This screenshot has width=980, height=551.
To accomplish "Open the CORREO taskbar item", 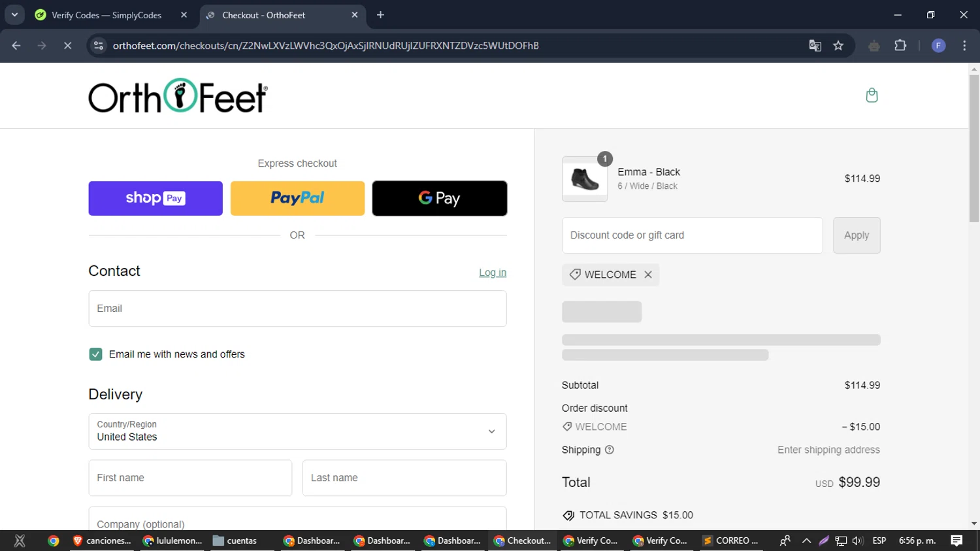I will [730, 541].
